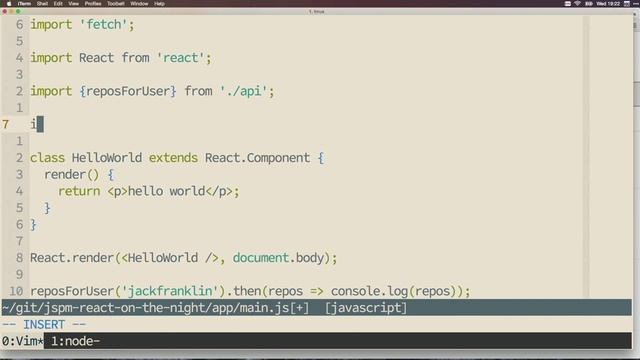Click the INSERT mode indicator

pos(44,324)
